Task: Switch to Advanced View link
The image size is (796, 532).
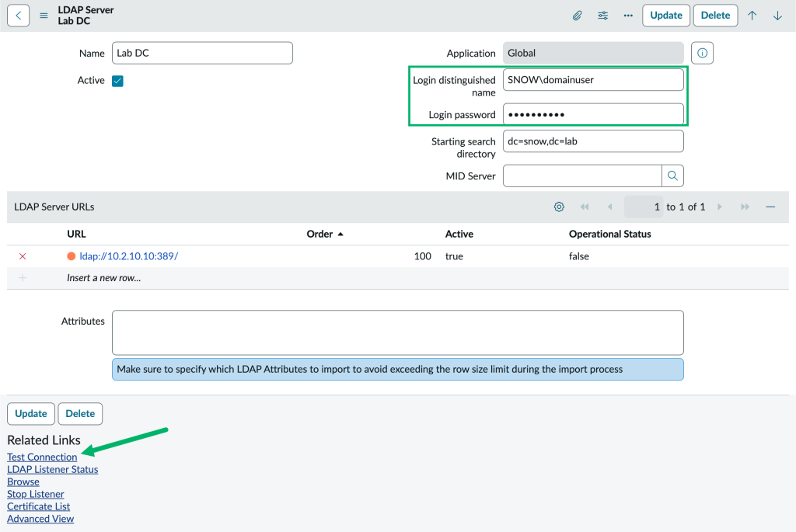Action: 40,519
